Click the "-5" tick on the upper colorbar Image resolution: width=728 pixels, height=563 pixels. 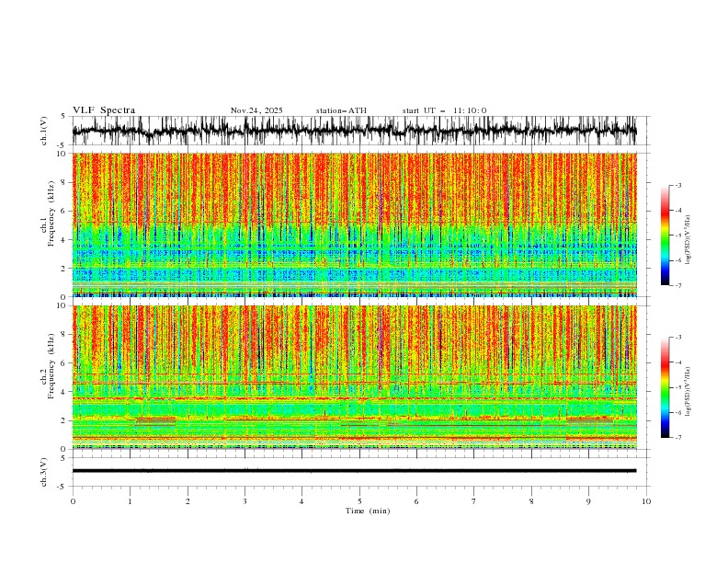click(x=678, y=236)
